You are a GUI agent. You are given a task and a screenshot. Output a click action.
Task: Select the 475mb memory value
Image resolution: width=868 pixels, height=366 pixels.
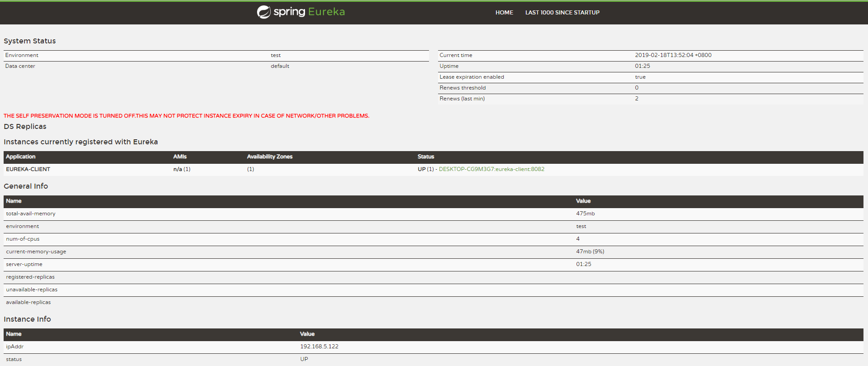tap(585, 214)
